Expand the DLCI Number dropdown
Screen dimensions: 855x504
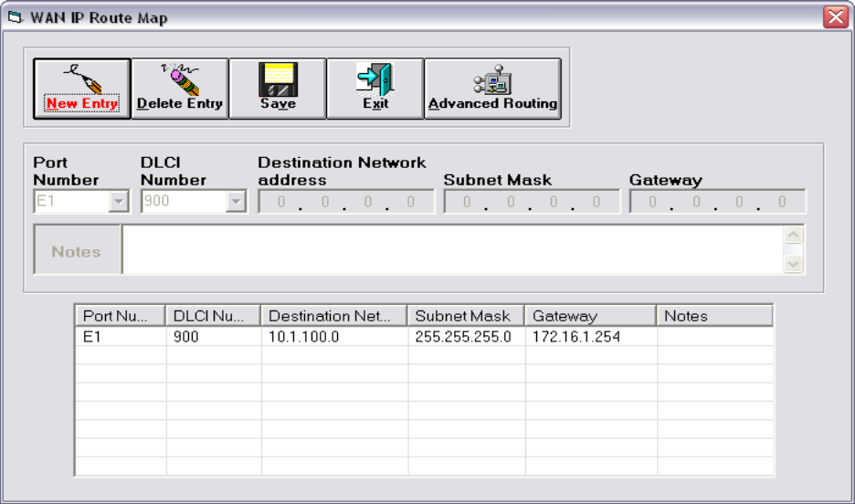click(x=236, y=202)
